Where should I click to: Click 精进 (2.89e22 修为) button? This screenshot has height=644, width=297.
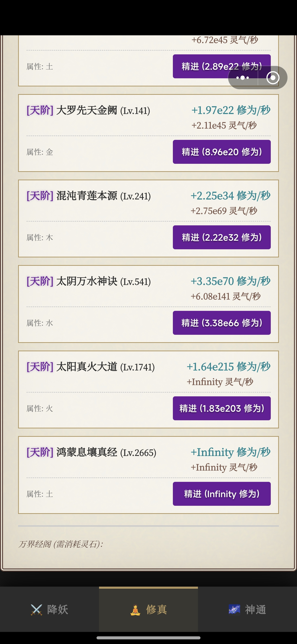[x=200, y=66]
